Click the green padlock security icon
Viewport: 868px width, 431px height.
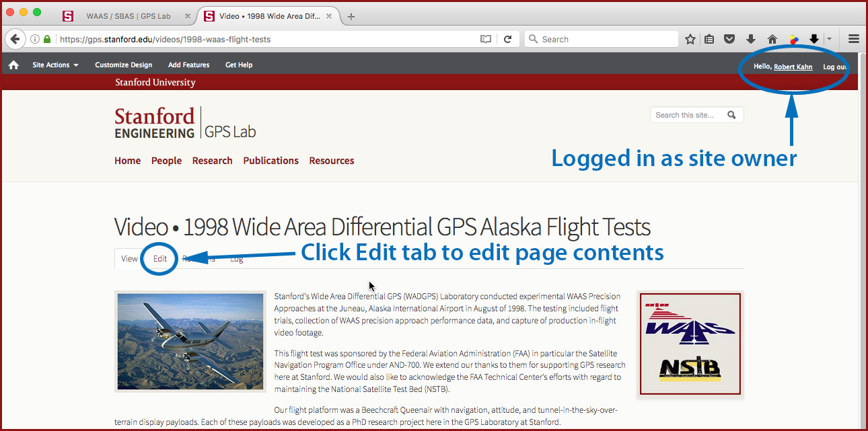pos(47,39)
